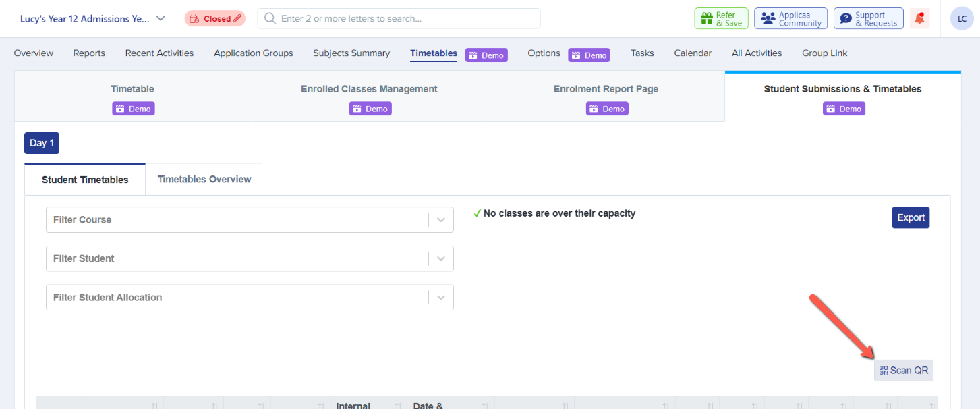Open the Recent Activities tab
980x409 pixels.
coord(159,53)
